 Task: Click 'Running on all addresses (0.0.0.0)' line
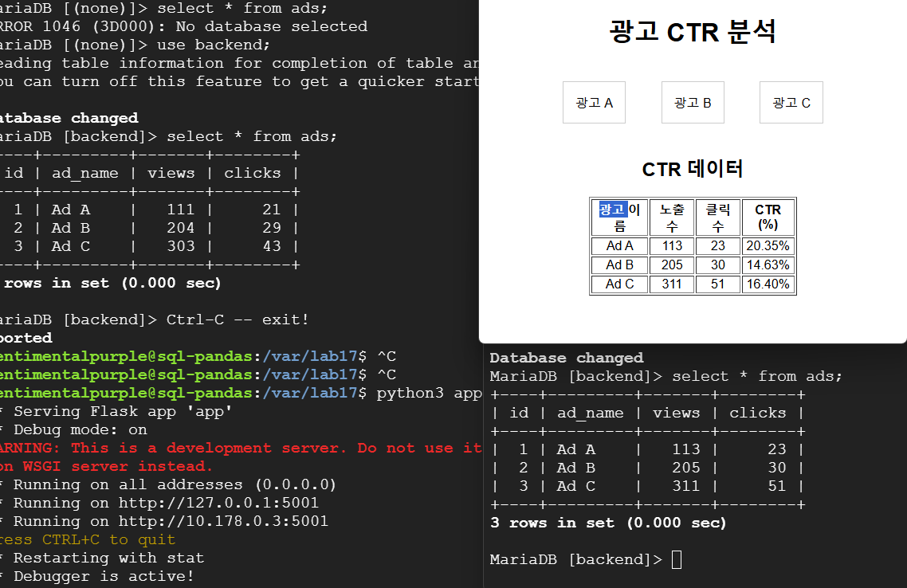point(175,484)
